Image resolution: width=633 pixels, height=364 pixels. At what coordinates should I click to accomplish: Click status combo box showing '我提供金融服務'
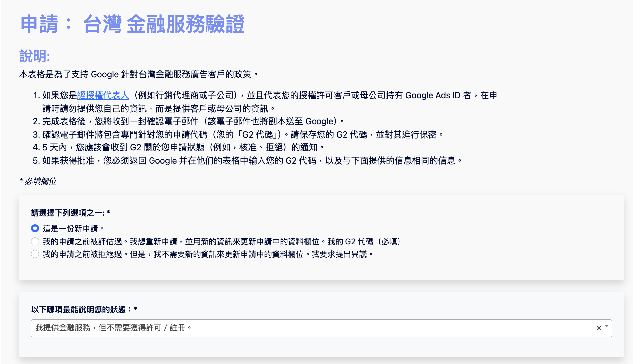point(321,328)
